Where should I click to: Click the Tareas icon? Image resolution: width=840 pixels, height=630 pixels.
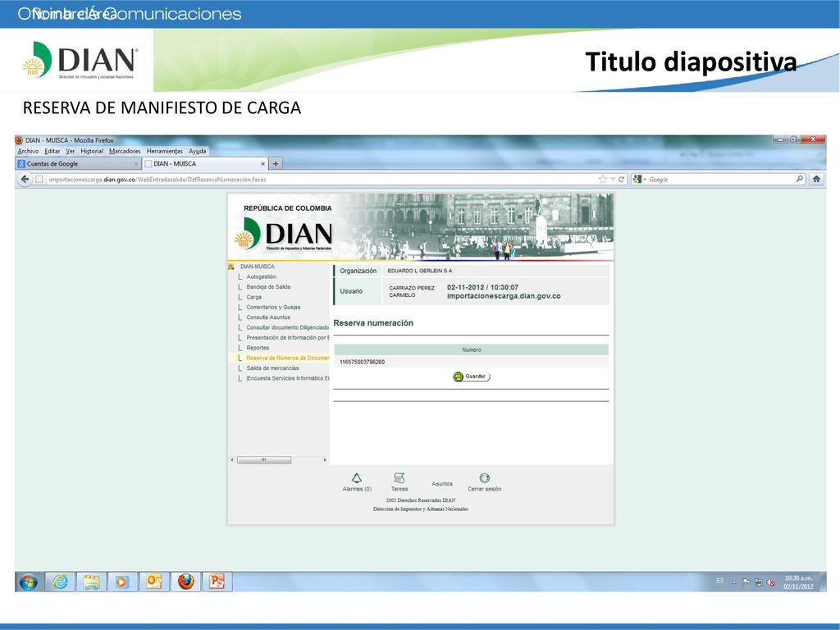coord(399,478)
